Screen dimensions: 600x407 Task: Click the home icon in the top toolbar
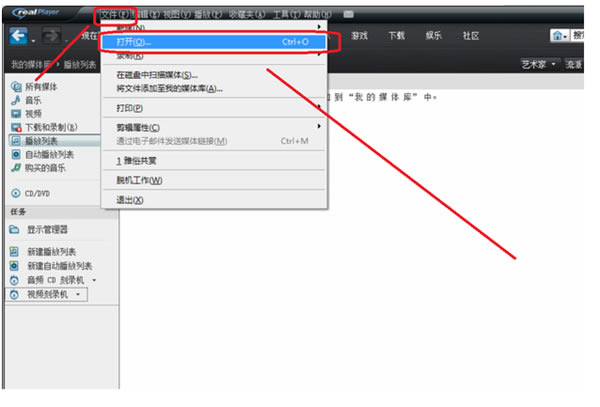(x=558, y=36)
